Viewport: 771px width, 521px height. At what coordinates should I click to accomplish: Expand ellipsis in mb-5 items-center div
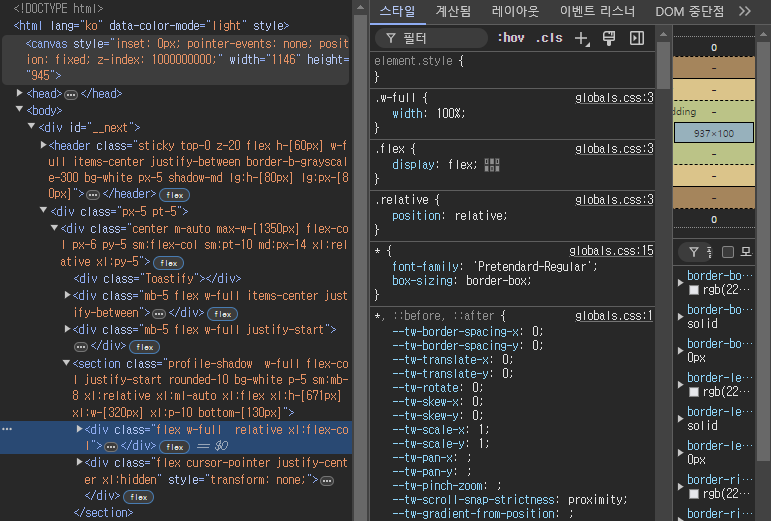159,314
